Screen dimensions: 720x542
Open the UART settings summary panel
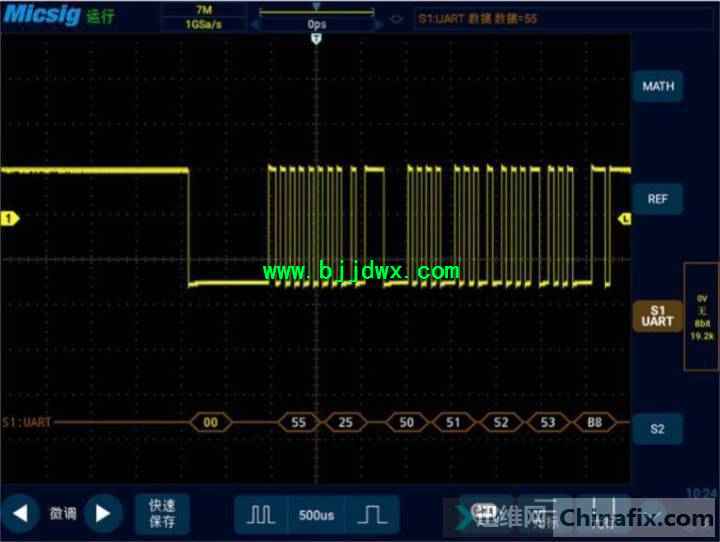point(701,316)
